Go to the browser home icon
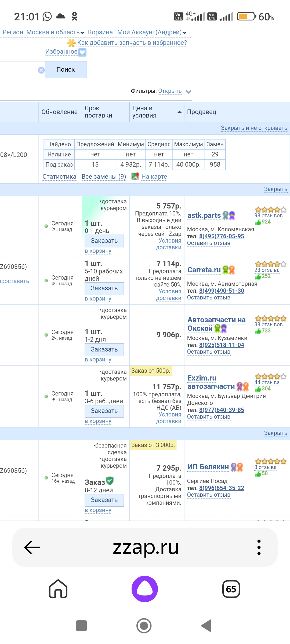 [58, 589]
